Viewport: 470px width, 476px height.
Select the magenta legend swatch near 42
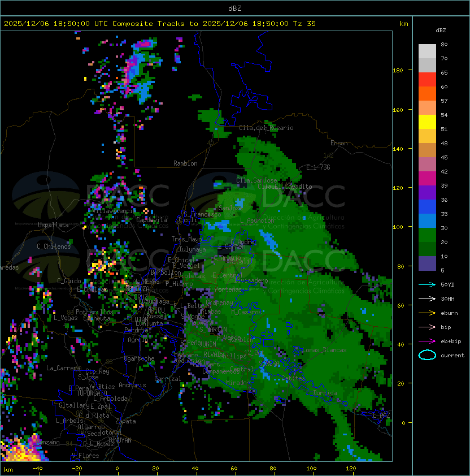point(427,179)
